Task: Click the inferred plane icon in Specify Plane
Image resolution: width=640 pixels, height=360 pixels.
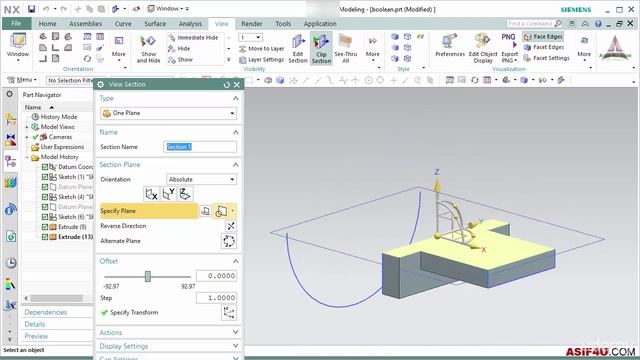Action: click(x=221, y=211)
